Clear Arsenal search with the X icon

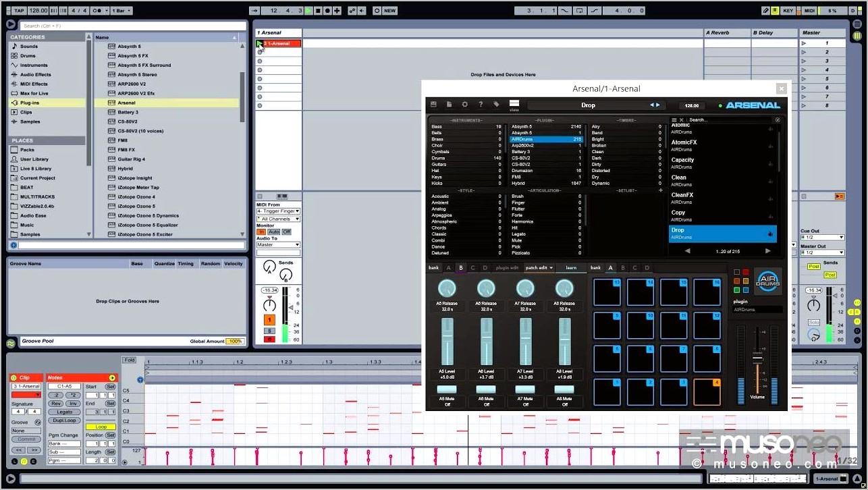(x=682, y=119)
